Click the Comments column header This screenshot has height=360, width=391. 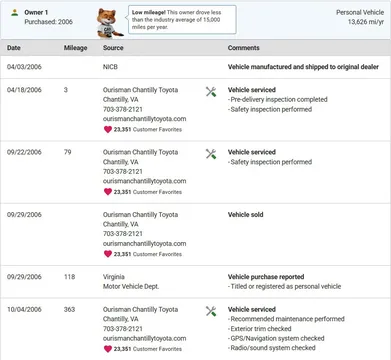coord(243,48)
